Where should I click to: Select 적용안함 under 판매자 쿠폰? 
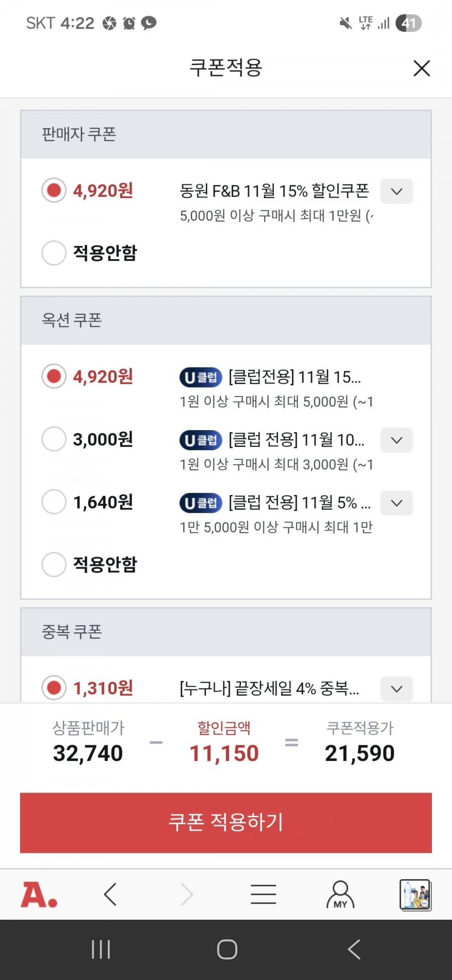[x=54, y=253]
